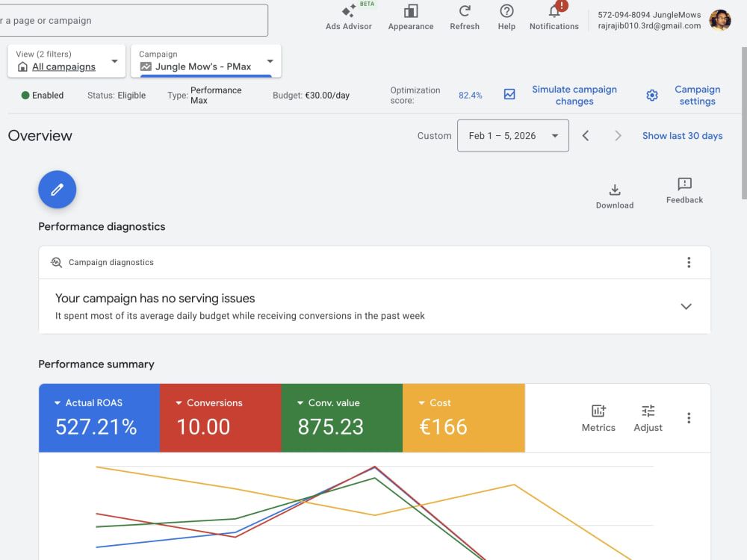Image resolution: width=747 pixels, height=560 pixels.
Task: Open the Help menu
Action: pos(506,17)
